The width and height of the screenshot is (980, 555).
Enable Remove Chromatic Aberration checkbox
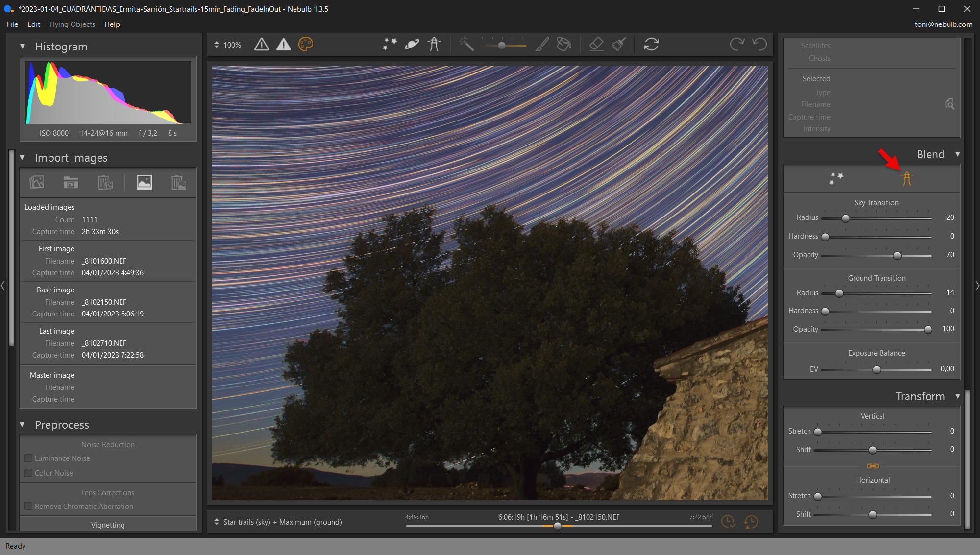28,507
